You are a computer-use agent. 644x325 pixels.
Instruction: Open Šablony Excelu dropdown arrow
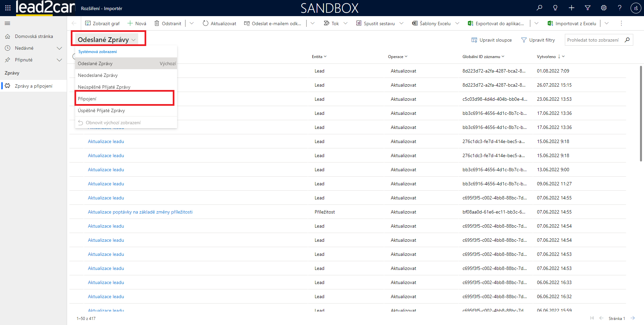[x=457, y=24]
